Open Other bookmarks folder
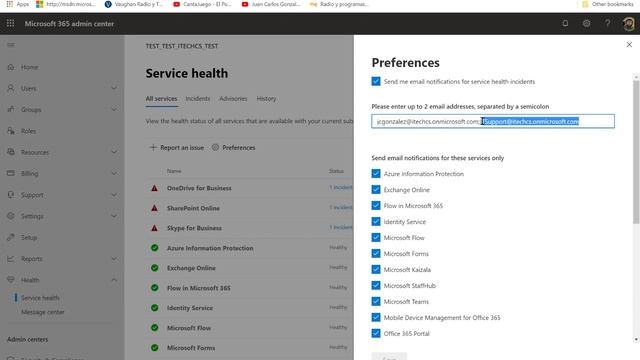 (x=608, y=4)
